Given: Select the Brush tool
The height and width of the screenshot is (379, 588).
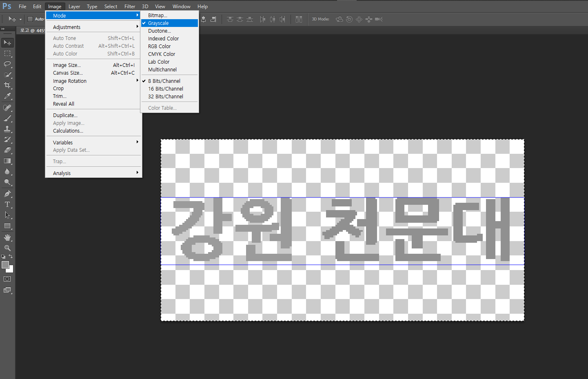Looking at the screenshot, I should (x=7, y=118).
